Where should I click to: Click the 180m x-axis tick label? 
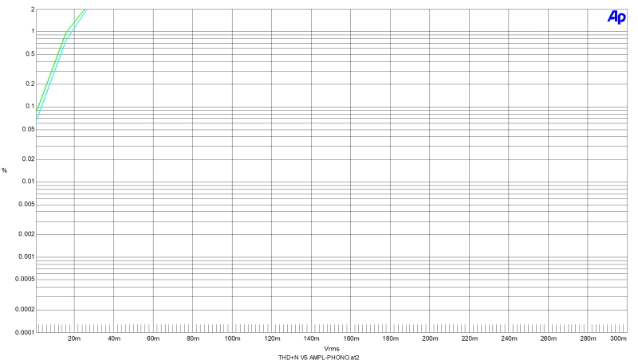(x=390, y=339)
